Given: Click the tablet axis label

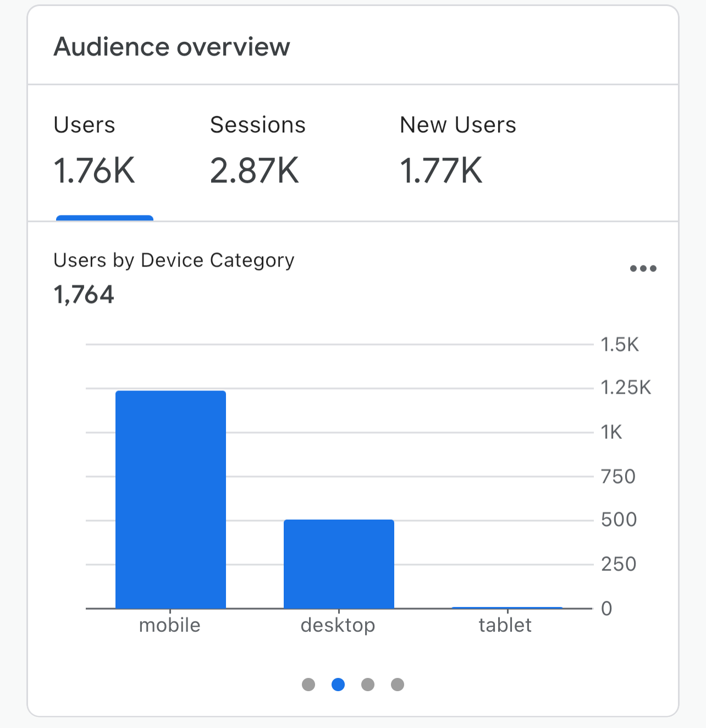Looking at the screenshot, I should (505, 625).
